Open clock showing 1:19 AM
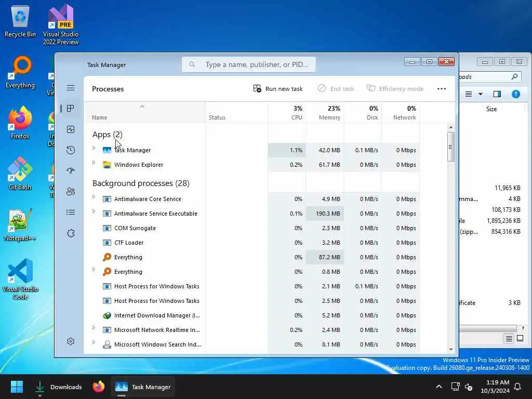The image size is (532, 399). (495, 387)
